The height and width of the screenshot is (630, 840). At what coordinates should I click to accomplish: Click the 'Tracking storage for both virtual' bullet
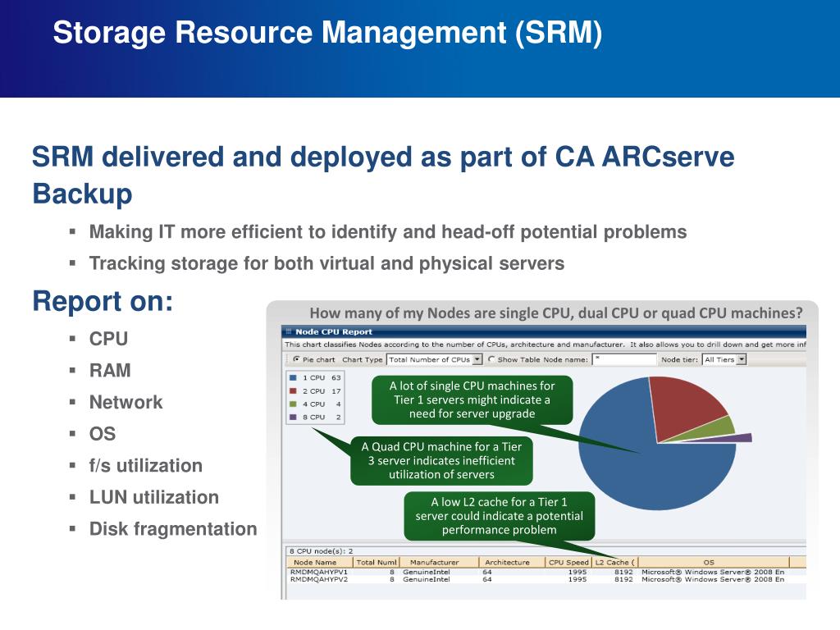pos(326,263)
